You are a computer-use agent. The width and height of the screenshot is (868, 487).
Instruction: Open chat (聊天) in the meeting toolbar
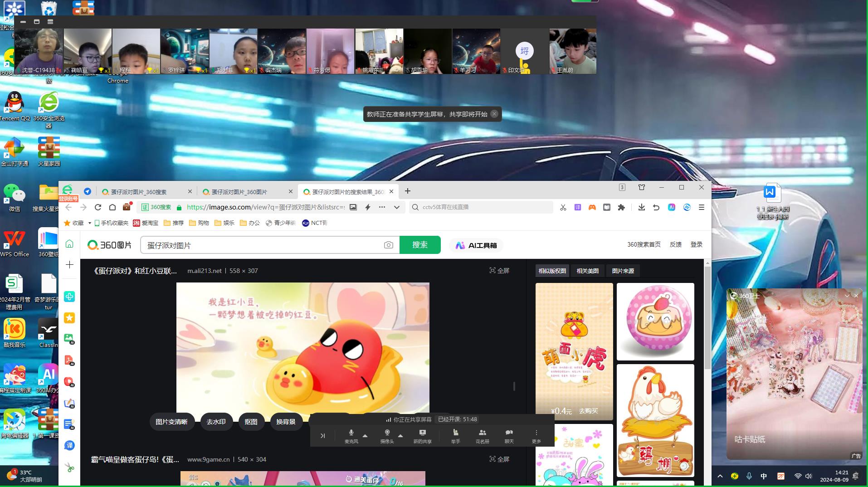(509, 436)
